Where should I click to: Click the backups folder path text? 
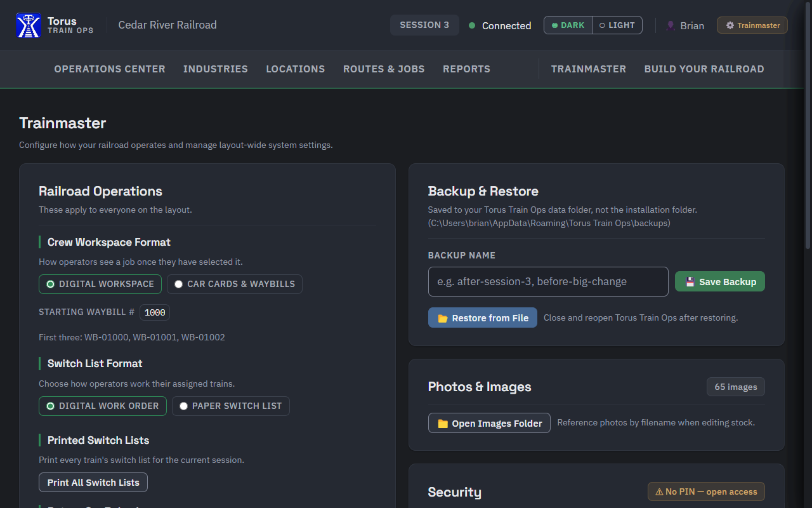click(x=549, y=223)
